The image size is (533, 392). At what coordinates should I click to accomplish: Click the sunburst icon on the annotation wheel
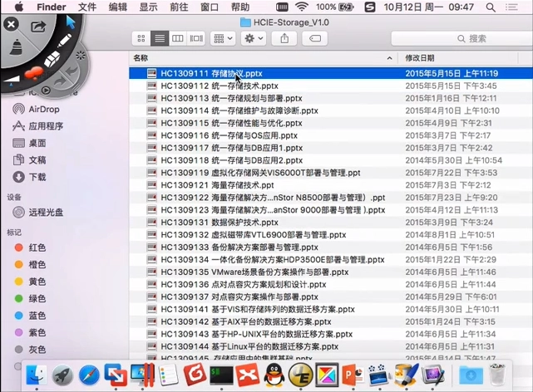point(81,55)
